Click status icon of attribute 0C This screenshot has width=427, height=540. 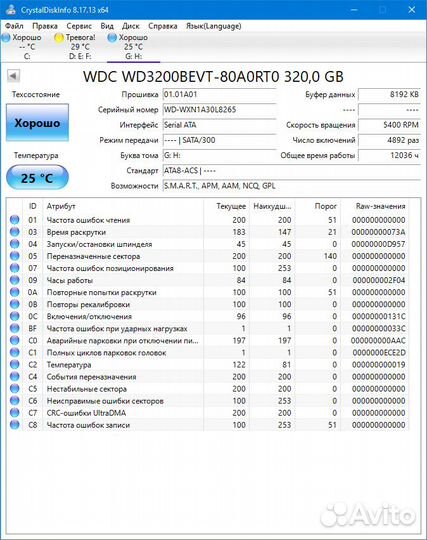[x=14, y=316]
